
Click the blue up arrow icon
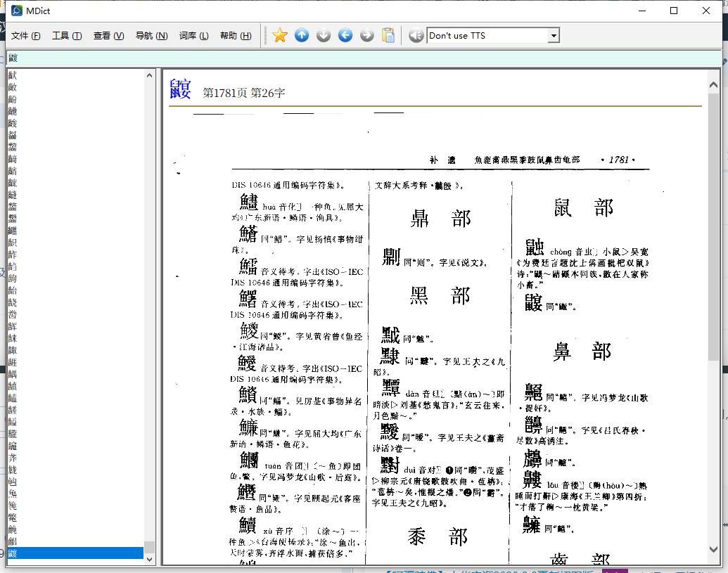[x=302, y=35]
